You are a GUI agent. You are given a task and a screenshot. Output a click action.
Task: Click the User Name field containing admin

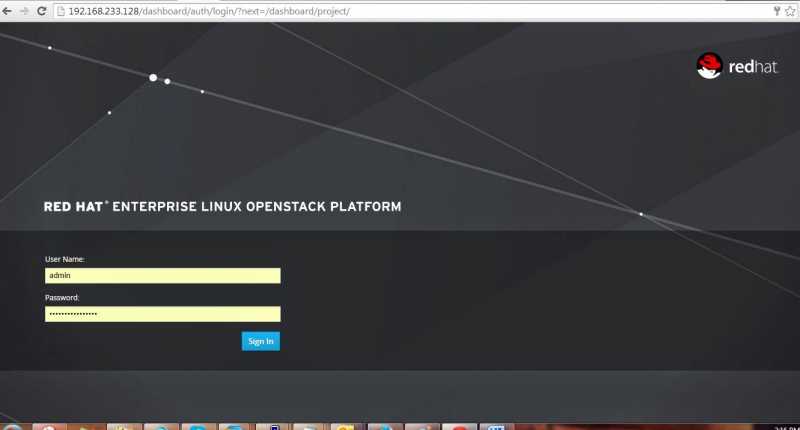coord(163,275)
